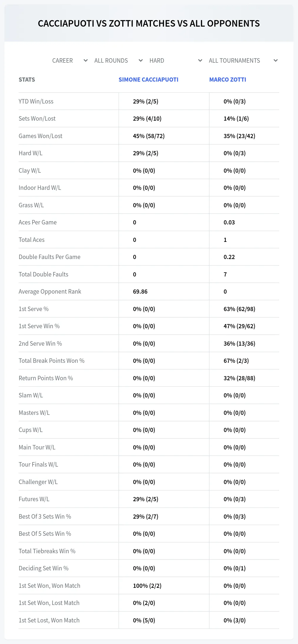Select the YTD Win/Loss row label
Screen dimensions: 298x644
pyautogui.click(x=36, y=101)
